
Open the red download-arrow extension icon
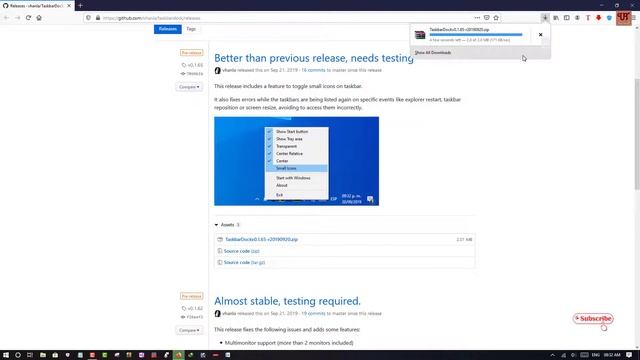[x=598, y=18]
